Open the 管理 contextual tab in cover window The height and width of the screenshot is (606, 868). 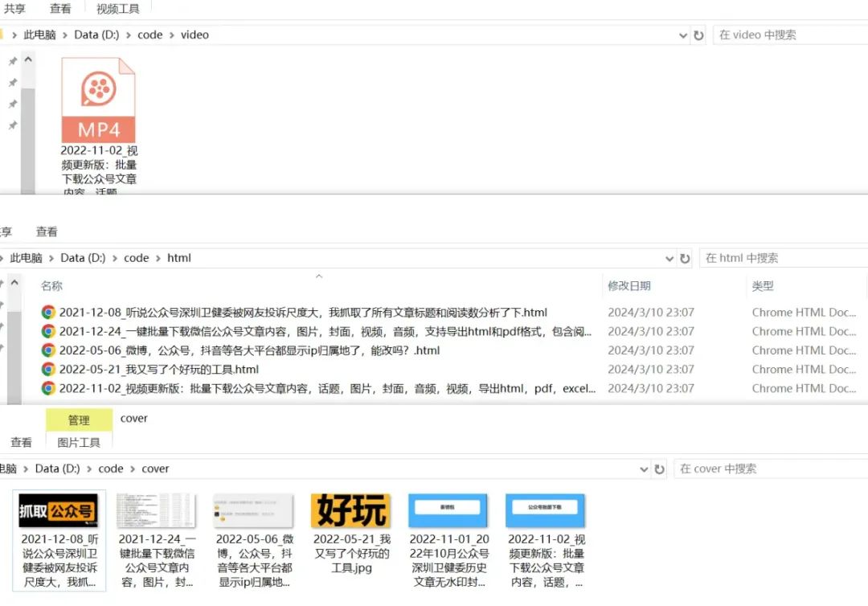click(79, 420)
